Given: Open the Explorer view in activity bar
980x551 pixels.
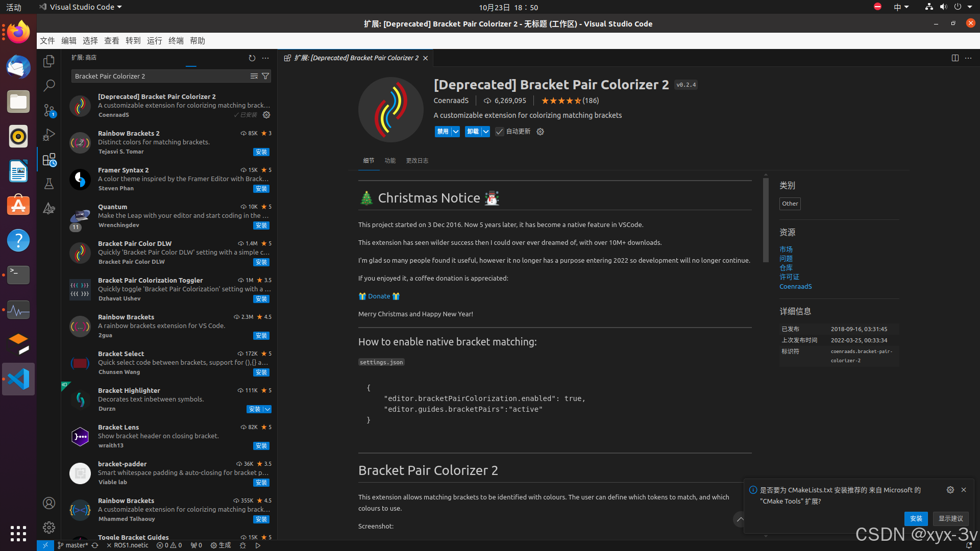Looking at the screenshot, I should [49, 61].
